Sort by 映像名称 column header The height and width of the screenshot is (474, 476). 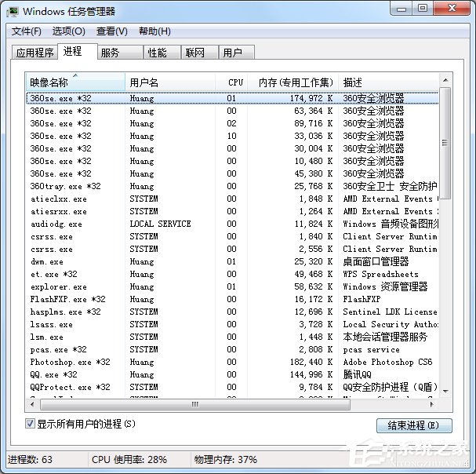[x=75, y=82]
